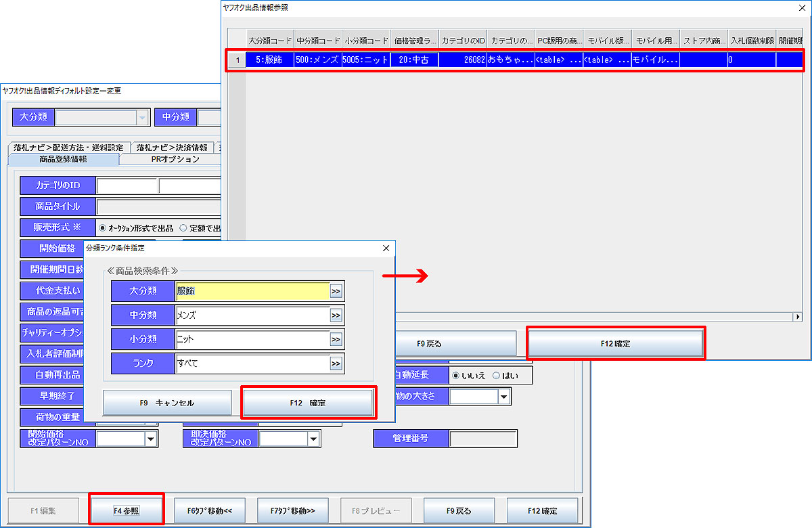The width and height of the screenshot is (812, 528).
Task: Click the 小分類コード column header
Action: [366, 41]
